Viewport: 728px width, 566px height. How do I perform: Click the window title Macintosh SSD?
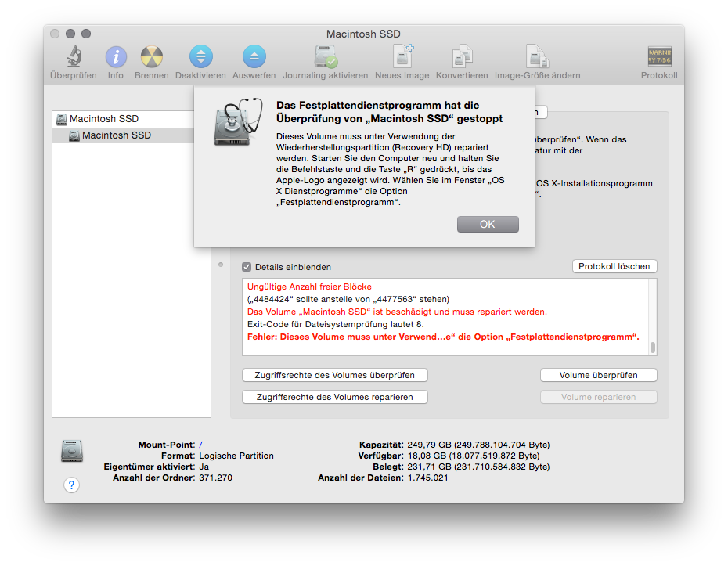tap(363, 34)
